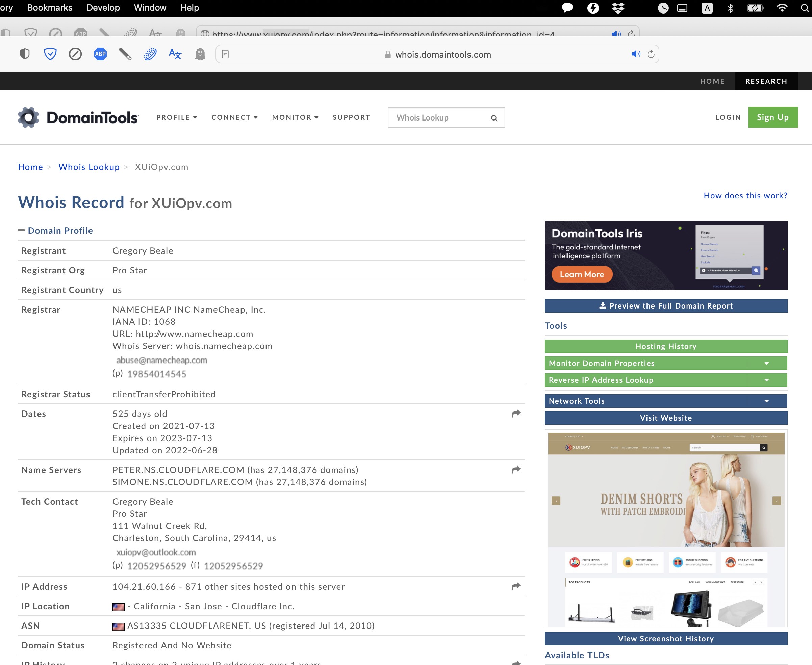This screenshot has width=812, height=665.
Task: Click the XUIOPV website screenshot thumbnail
Action: pos(666,529)
